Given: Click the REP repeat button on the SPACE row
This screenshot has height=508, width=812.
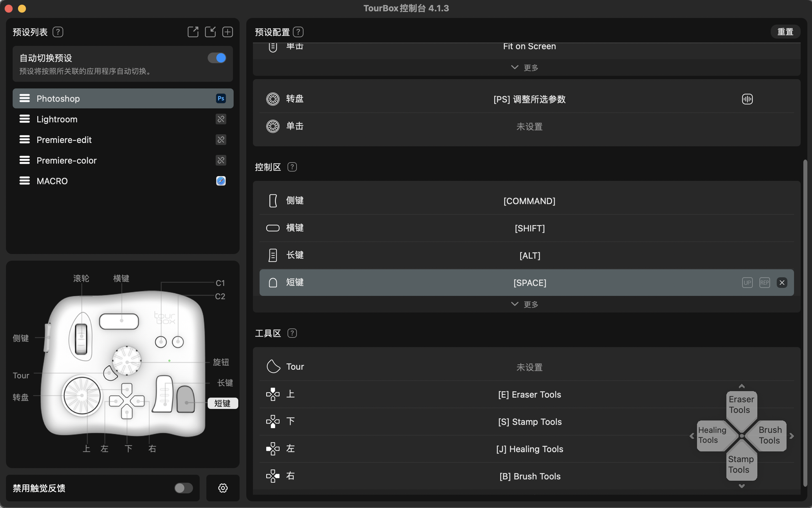Looking at the screenshot, I should [x=764, y=283].
